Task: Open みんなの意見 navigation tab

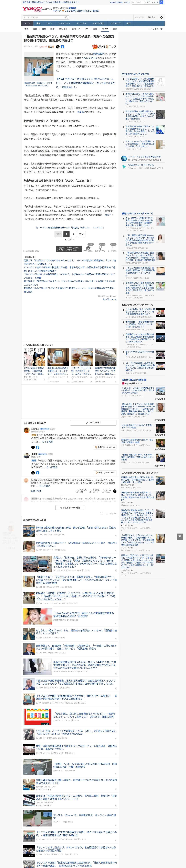Action: pos(98,24)
